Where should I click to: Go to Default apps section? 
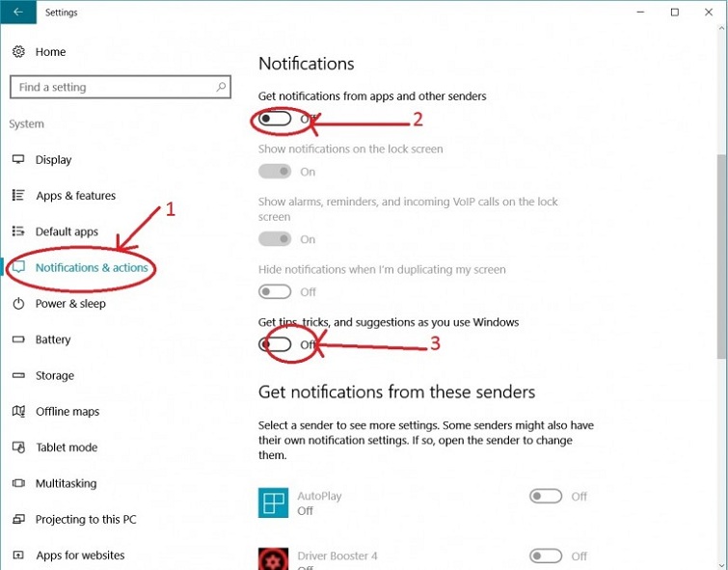[67, 231]
